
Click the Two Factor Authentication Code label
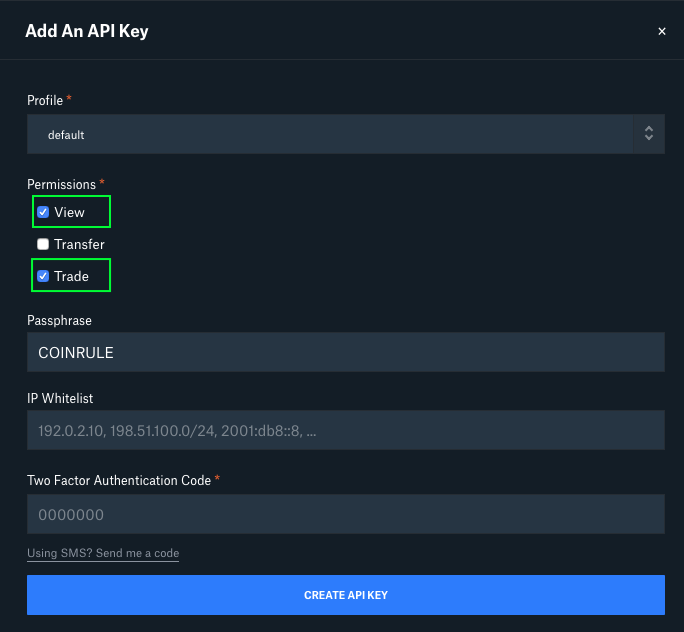click(119, 481)
